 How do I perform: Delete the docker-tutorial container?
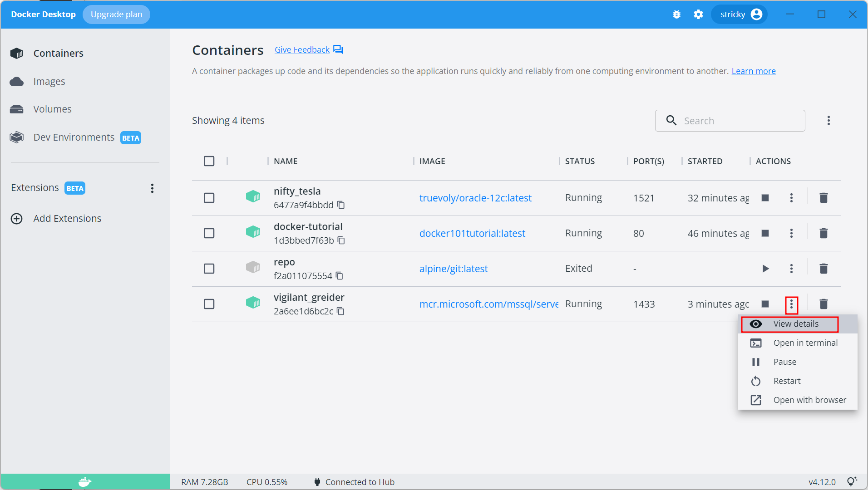click(x=824, y=233)
